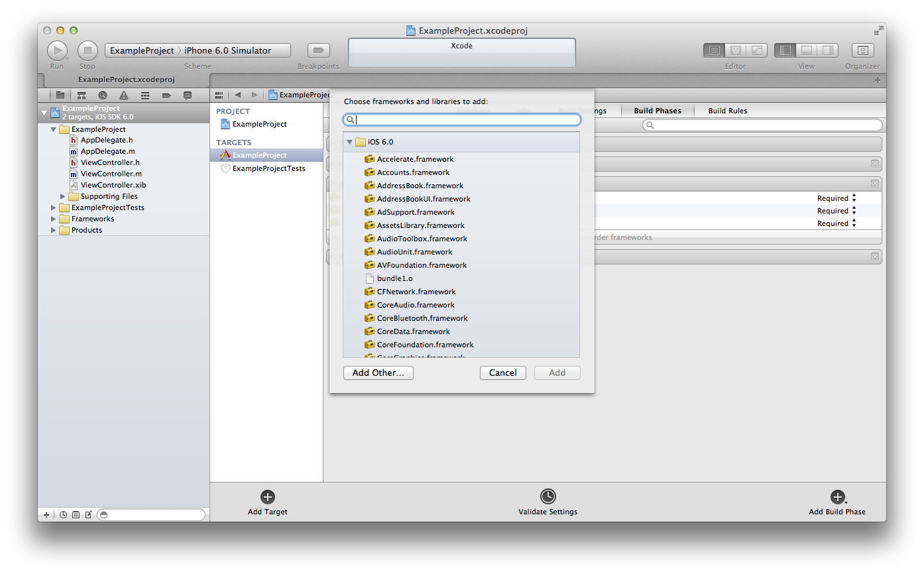The width and height of the screenshot is (924, 574).
Task: Collapse the iOS 6.0 group in dialog
Action: (349, 142)
